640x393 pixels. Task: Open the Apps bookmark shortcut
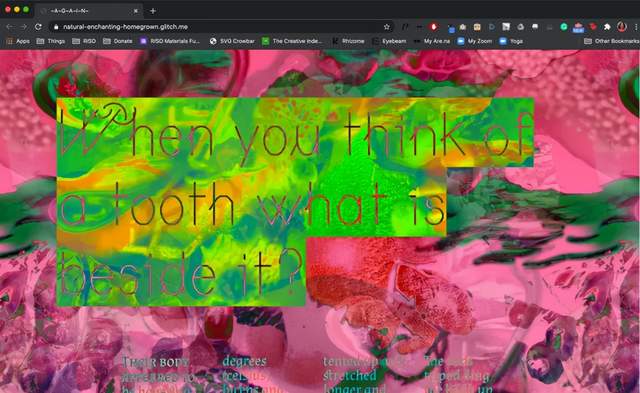coord(18,41)
